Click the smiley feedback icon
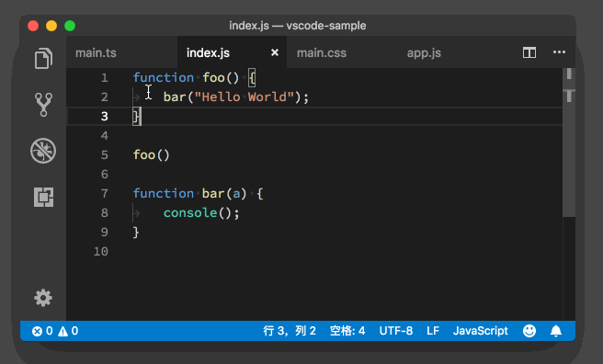603x364 pixels. point(529,331)
